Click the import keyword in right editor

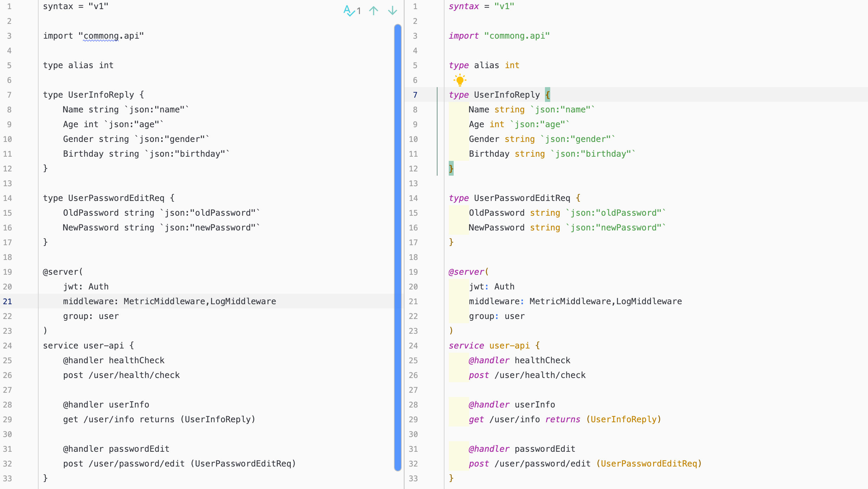tap(463, 36)
